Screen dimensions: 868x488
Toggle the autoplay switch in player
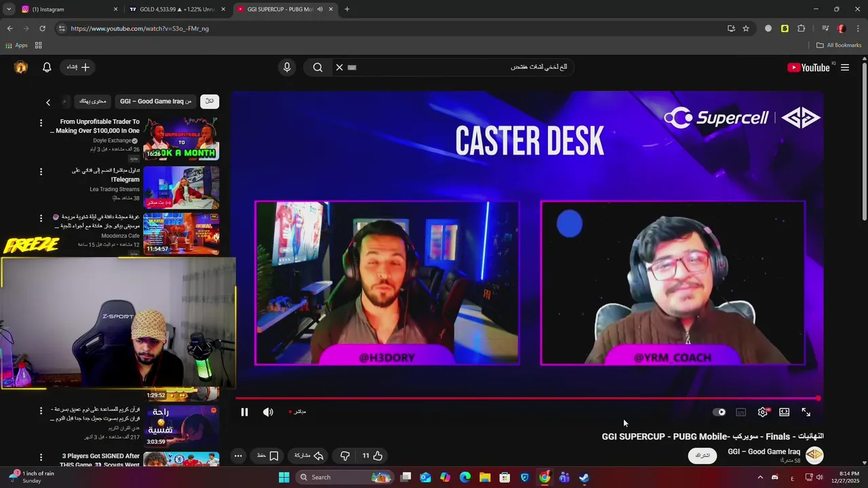point(719,412)
